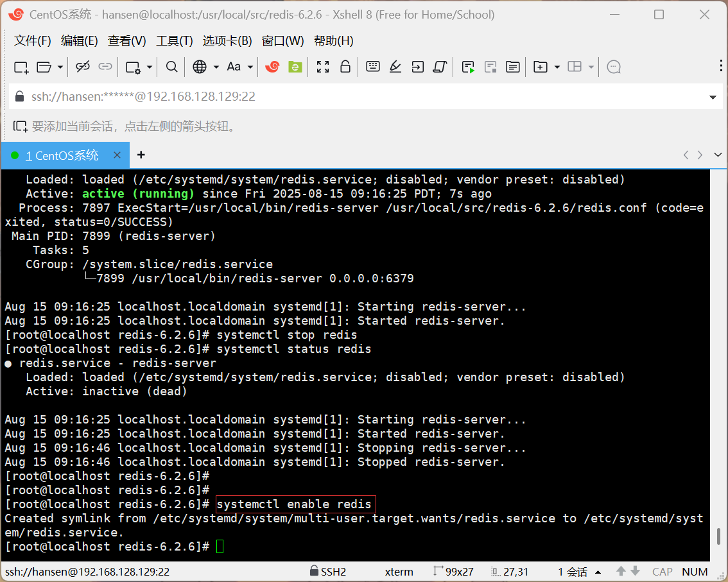728x582 pixels.
Task: Click the New Session toolbar icon
Action: (21, 67)
